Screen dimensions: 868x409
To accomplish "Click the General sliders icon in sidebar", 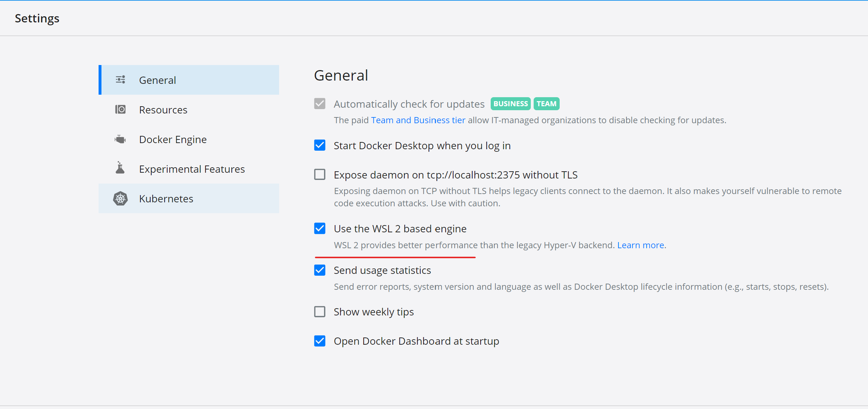I will tap(120, 80).
